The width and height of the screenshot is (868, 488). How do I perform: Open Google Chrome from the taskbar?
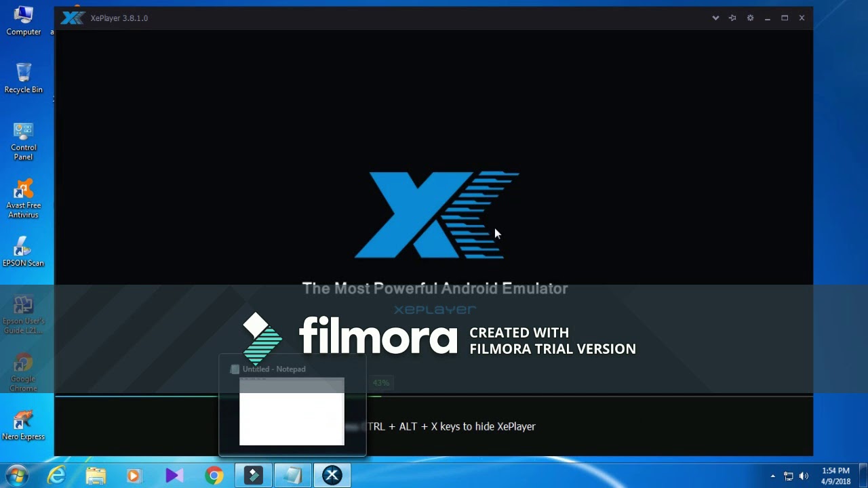point(214,476)
